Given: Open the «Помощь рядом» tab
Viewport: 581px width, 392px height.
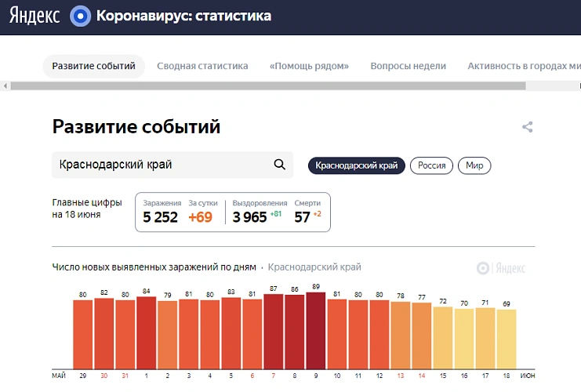Looking at the screenshot, I should coord(309,66).
